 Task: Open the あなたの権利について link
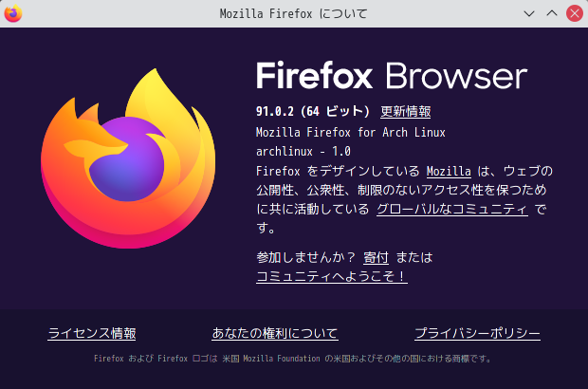click(275, 333)
